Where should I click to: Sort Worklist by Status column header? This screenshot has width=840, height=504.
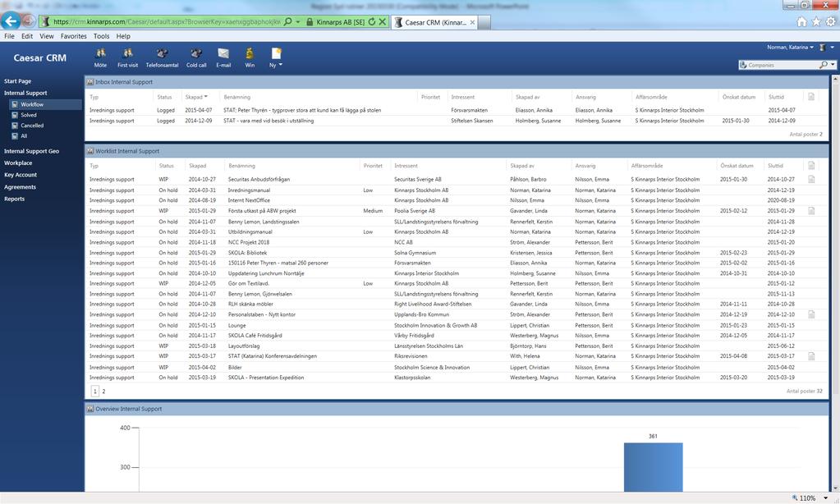166,166
